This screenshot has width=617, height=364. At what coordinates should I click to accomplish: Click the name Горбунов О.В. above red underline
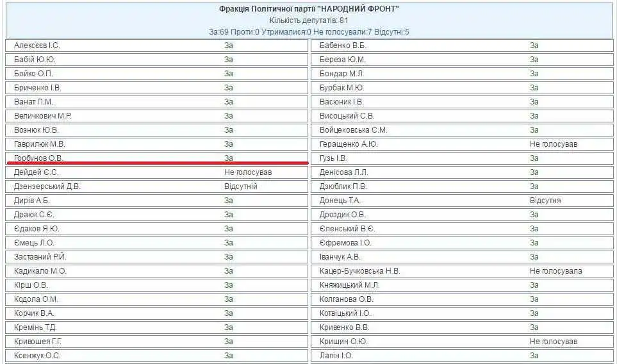coord(39,158)
